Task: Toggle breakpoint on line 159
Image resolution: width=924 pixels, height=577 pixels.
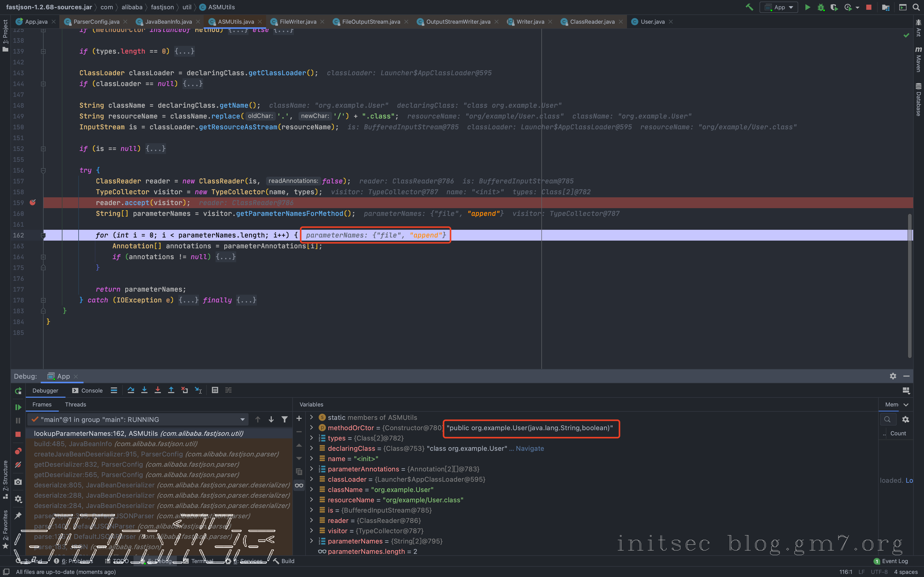Action: tap(33, 203)
